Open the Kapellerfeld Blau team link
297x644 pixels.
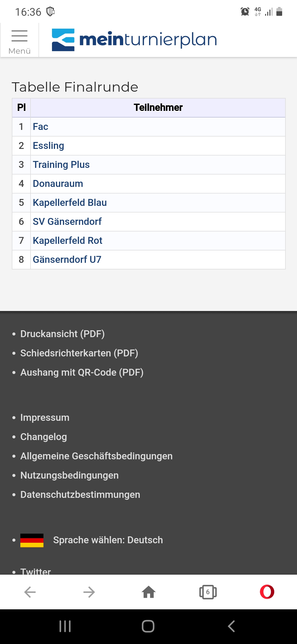(70, 203)
